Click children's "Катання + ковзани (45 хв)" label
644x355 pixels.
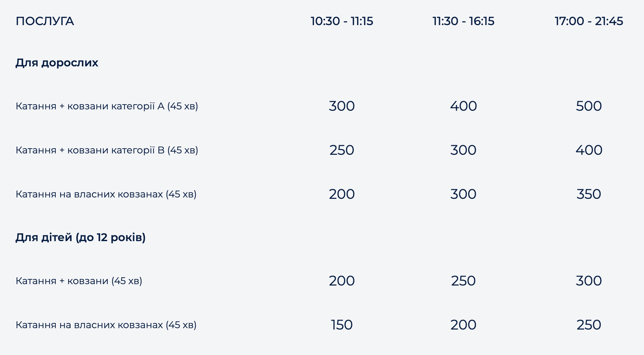(x=79, y=281)
